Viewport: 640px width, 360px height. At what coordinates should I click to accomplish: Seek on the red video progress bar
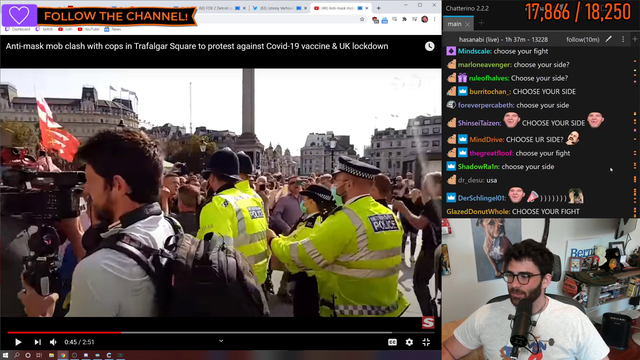pyautogui.click(x=220, y=333)
